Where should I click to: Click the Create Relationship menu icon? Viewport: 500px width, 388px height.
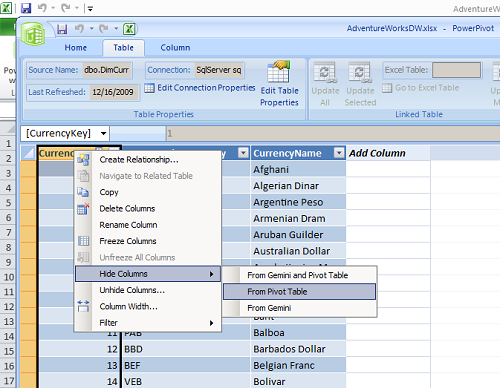(83, 160)
